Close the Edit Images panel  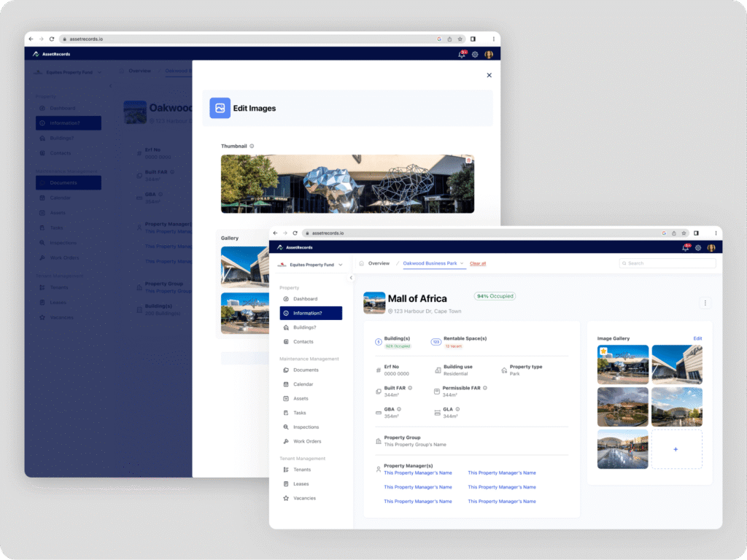click(x=489, y=75)
